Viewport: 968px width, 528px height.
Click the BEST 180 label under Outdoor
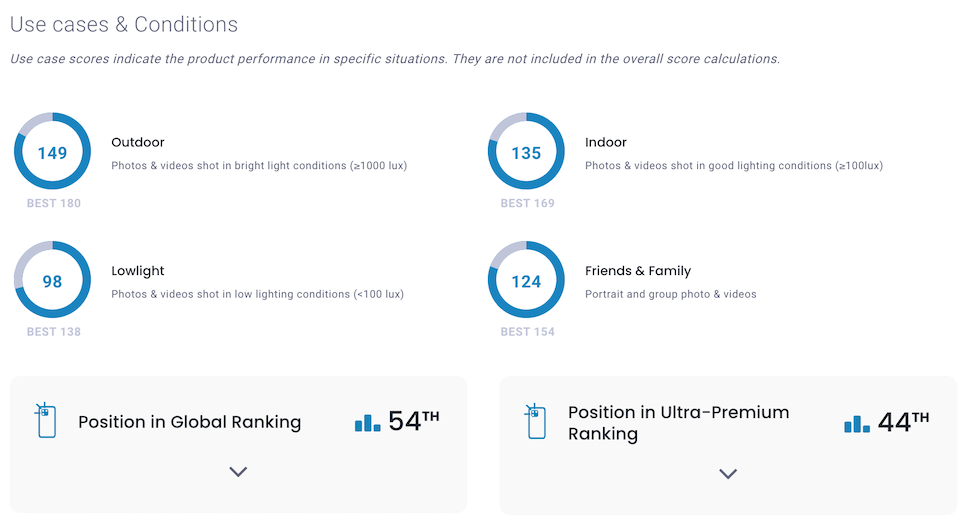tap(53, 203)
